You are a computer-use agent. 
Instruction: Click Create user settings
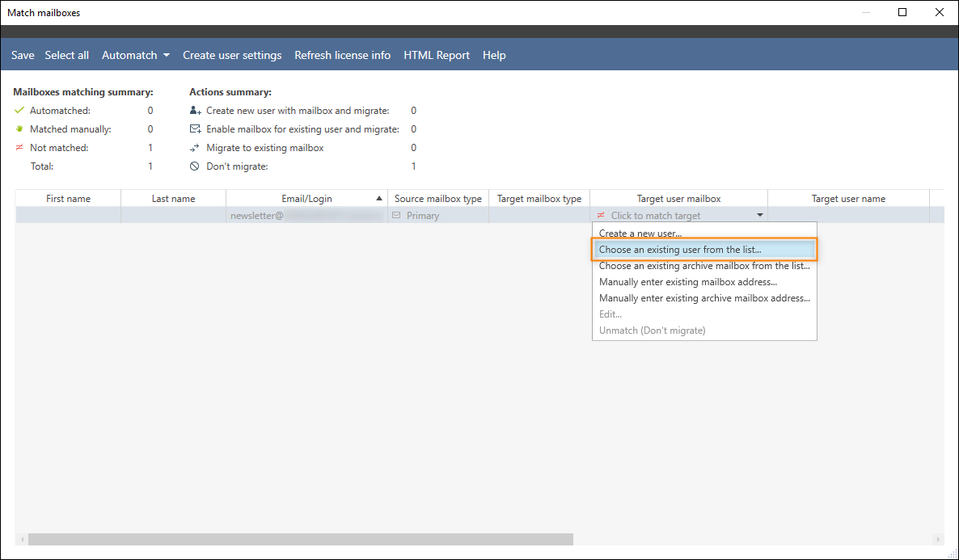[232, 55]
